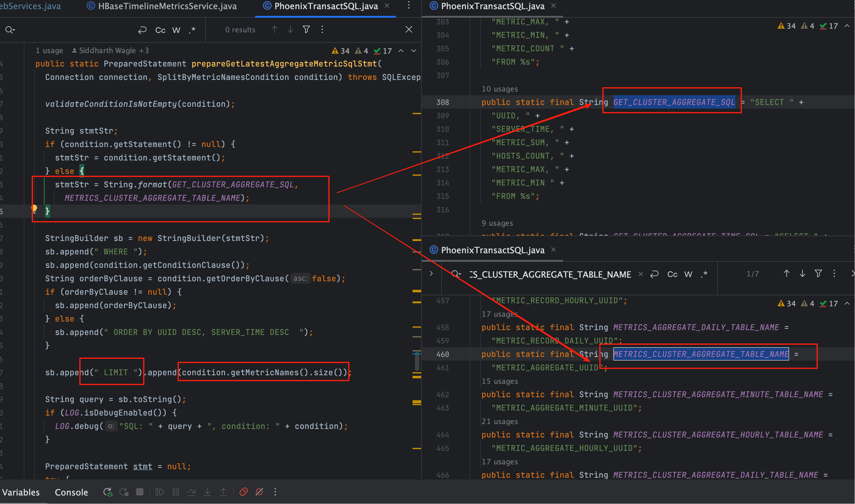Collapse inspections arrow in bottom-right editor

tap(847, 304)
